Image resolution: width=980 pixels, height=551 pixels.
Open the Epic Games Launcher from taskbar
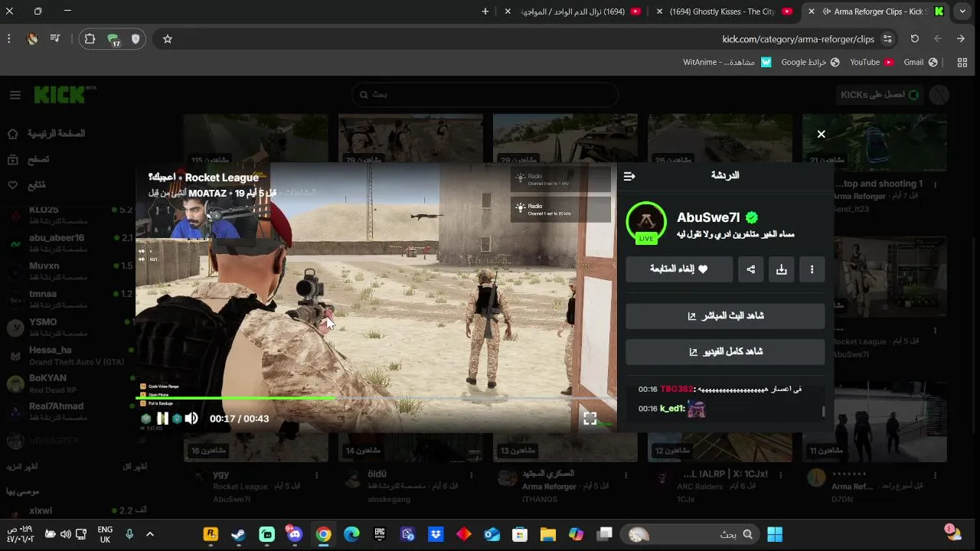coord(379,534)
